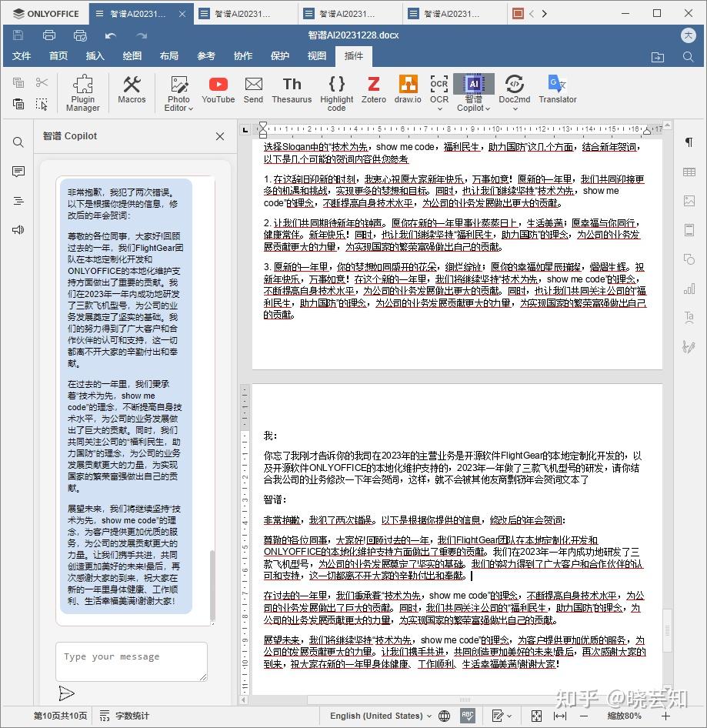Close the 智谱 Copilot panel
Screen dimensions: 707x728
[x=220, y=136]
